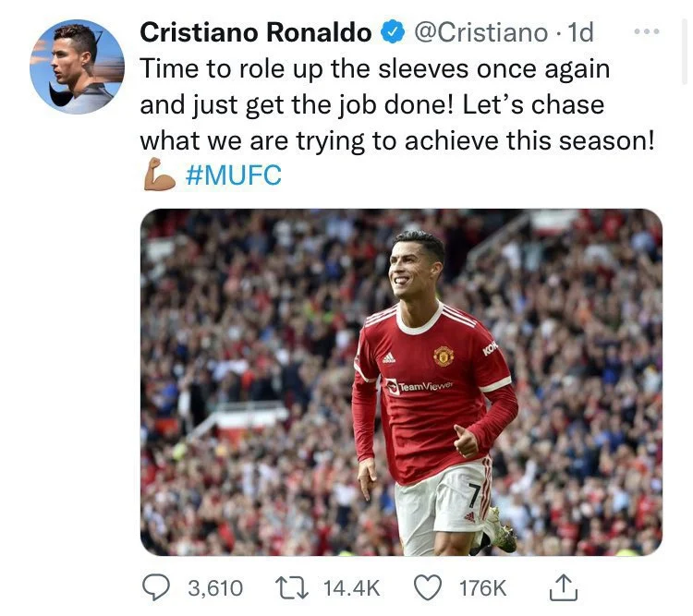The height and width of the screenshot is (616, 693).
Task: Click the #MUFC hashtag link
Action: pyautogui.click(x=234, y=175)
